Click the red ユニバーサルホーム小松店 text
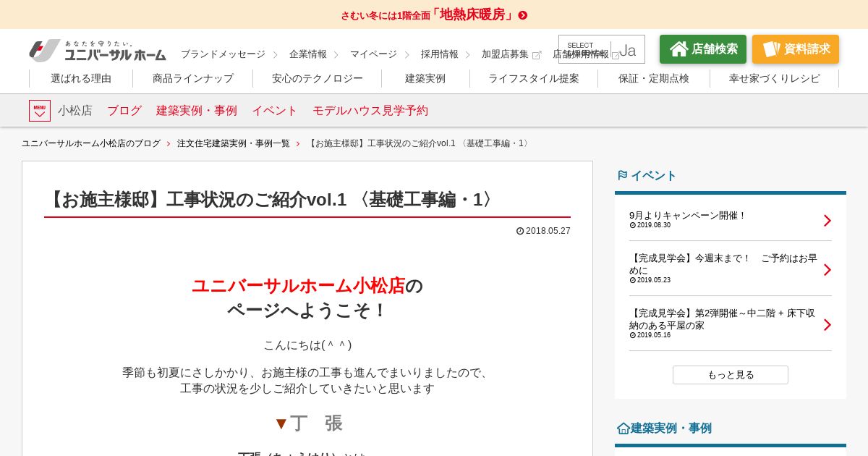The width and height of the screenshot is (868, 456). 298,286
